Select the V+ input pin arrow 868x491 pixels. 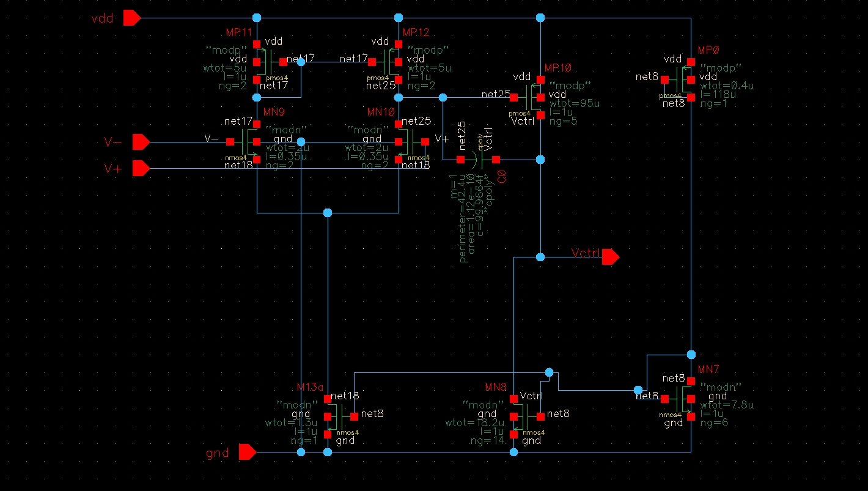[x=141, y=168]
